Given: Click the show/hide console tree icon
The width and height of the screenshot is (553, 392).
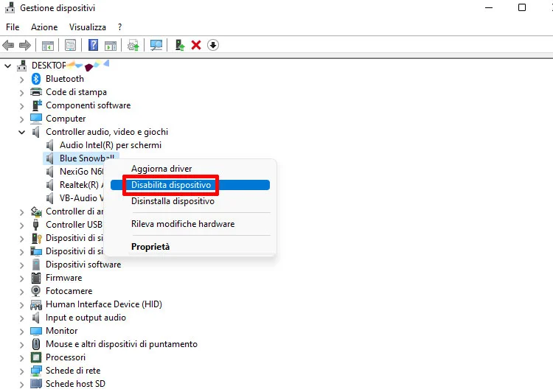Looking at the screenshot, I should [x=48, y=46].
